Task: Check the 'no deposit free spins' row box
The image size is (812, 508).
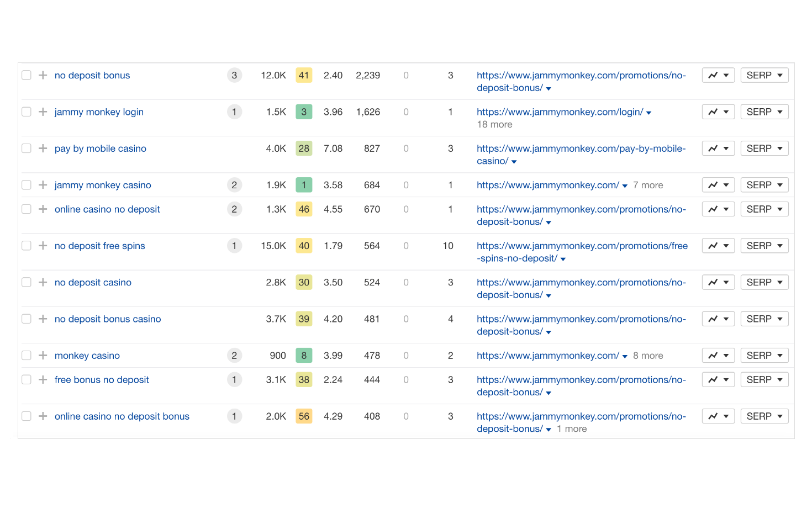Action: pyautogui.click(x=27, y=246)
